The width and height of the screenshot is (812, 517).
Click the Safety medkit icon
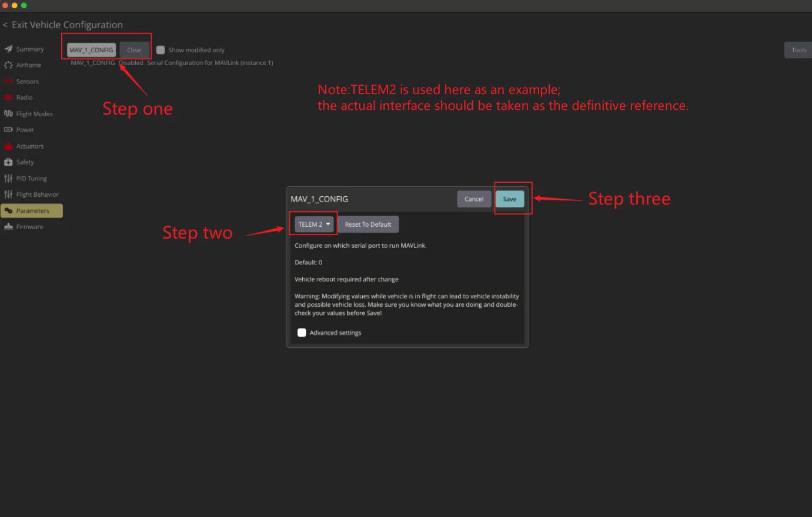point(8,162)
